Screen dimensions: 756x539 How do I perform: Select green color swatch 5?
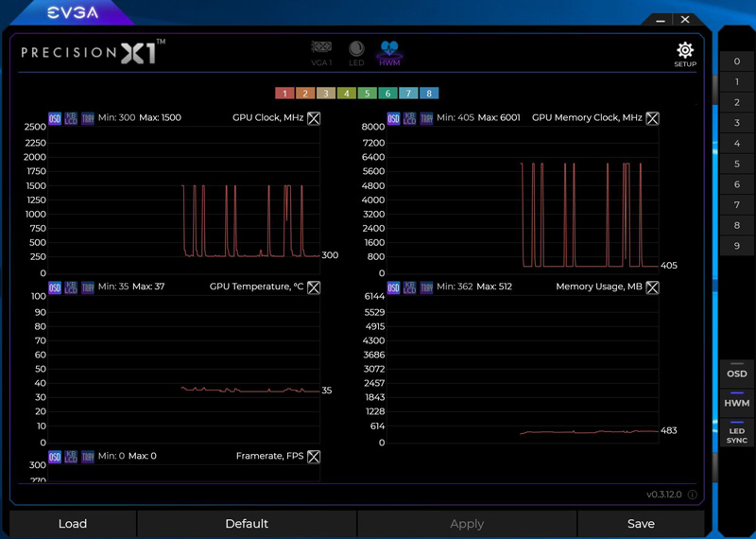point(368,93)
